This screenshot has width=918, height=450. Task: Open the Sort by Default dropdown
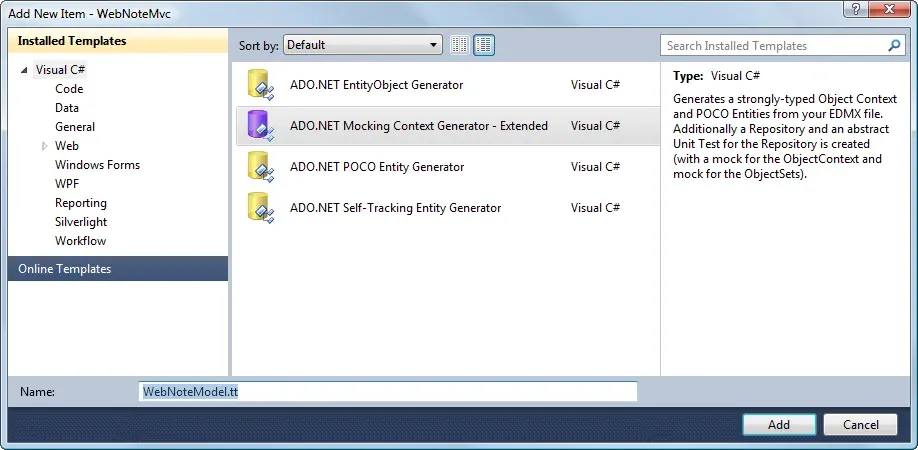(x=362, y=45)
